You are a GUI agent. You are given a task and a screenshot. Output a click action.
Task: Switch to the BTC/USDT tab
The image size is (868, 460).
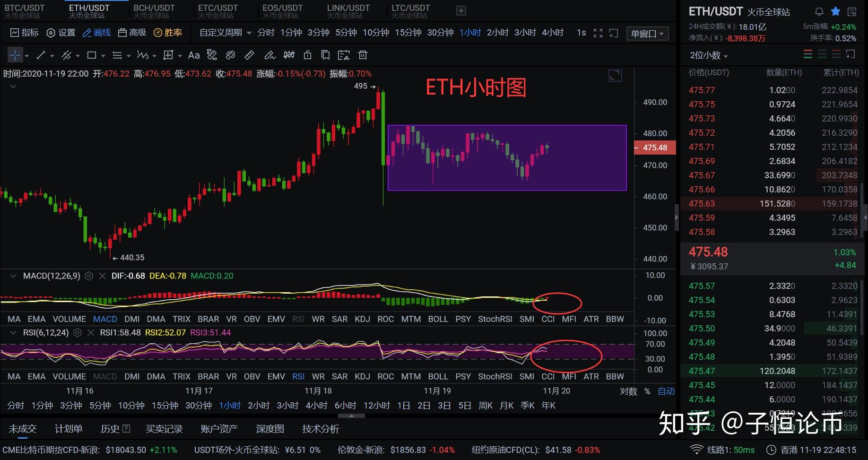pos(25,11)
